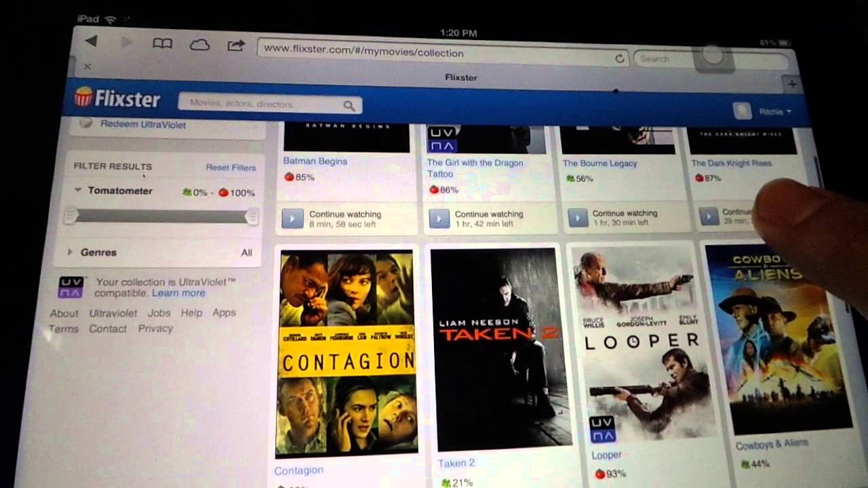Open the Ultraviolet footer link
868x488 pixels.
pyautogui.click(x=113, y=313)
